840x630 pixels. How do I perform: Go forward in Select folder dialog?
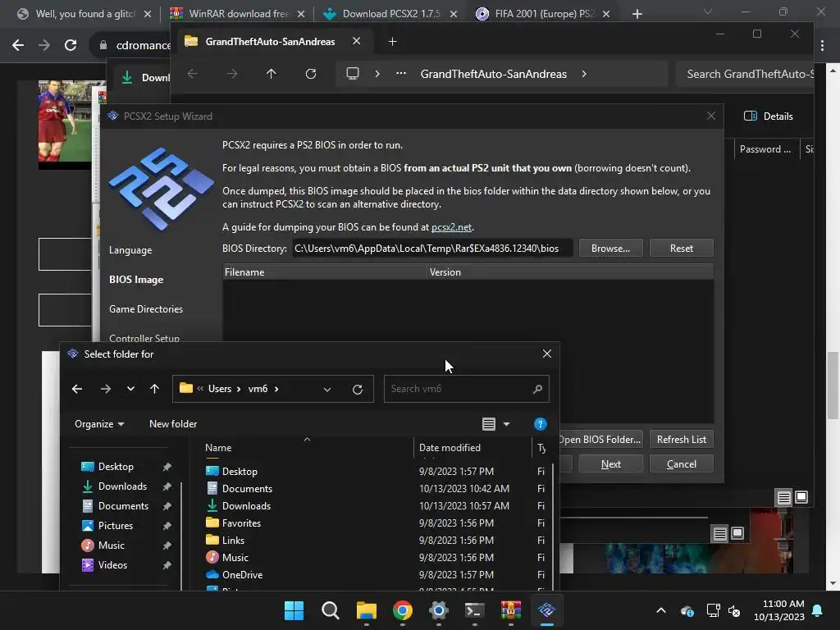[x=106, y=389]
